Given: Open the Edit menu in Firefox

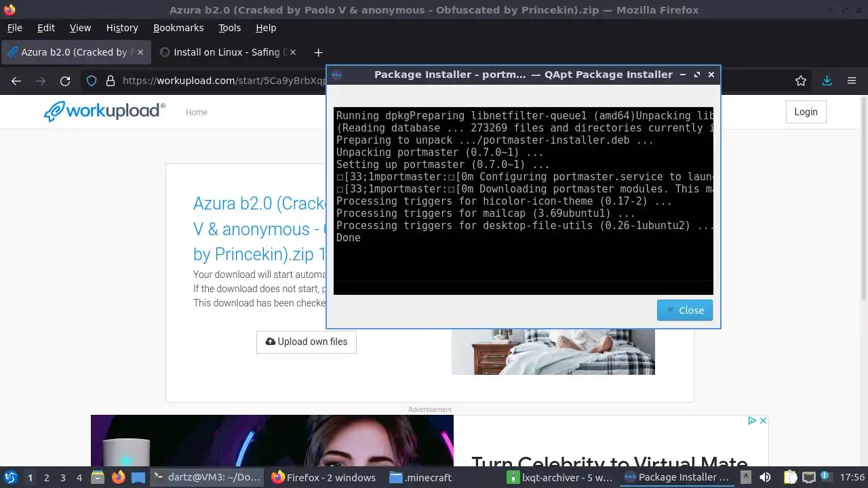Looking at the screenshot, I should coord(46,28).
